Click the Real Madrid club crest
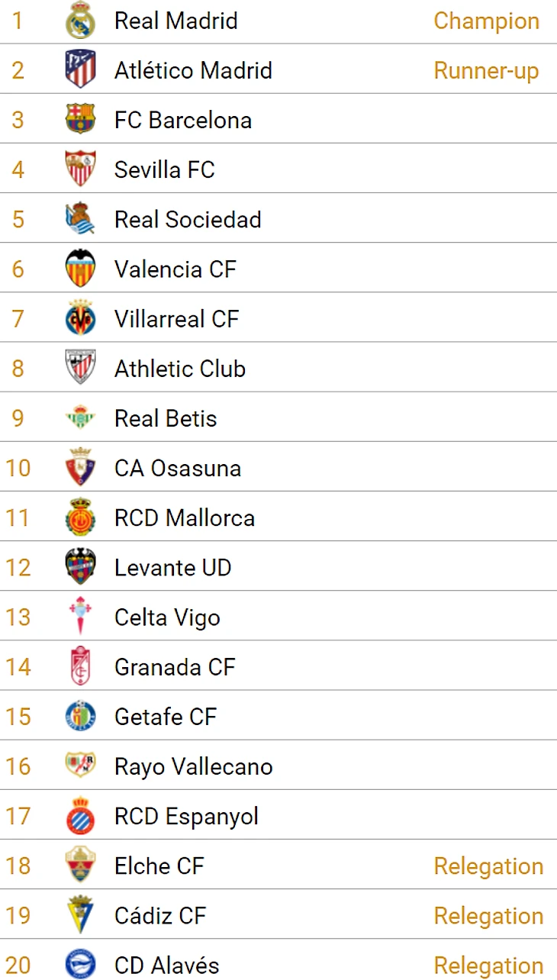 [80, 21]
